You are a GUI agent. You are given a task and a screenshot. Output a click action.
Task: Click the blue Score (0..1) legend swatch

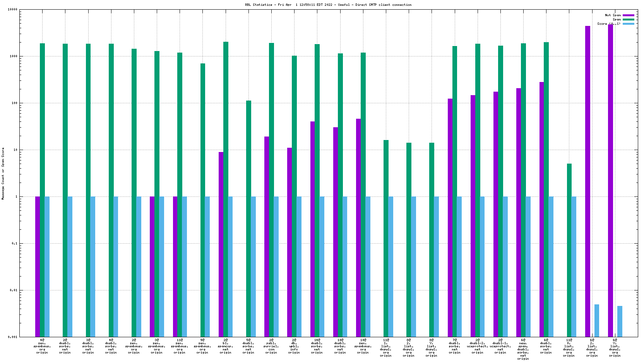(x=629, y=24)
